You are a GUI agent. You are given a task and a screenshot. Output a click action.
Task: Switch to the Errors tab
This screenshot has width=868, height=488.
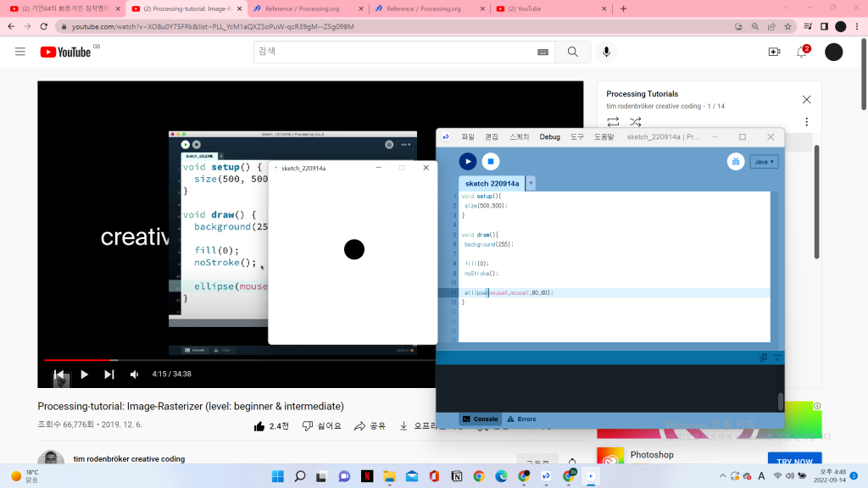[x=521, y=419]
